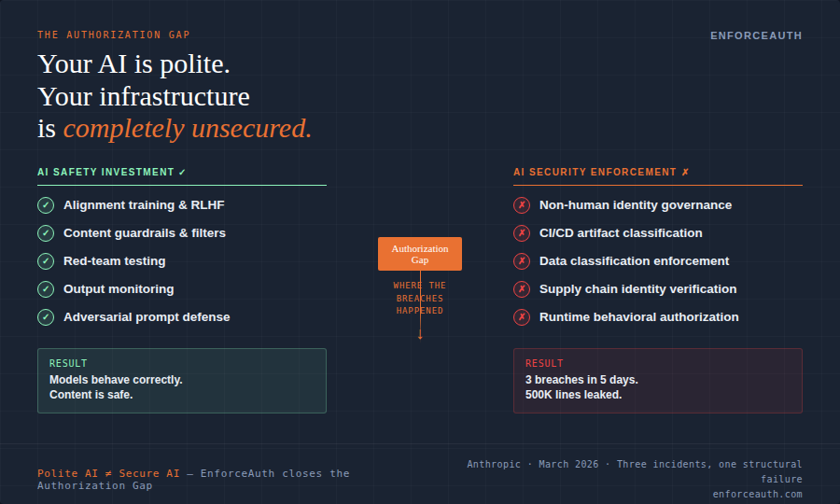Screen dimensions: 840x504
Task: Click checkmark icon beside Adversarial prompt defense
Action: click(46, 317)
